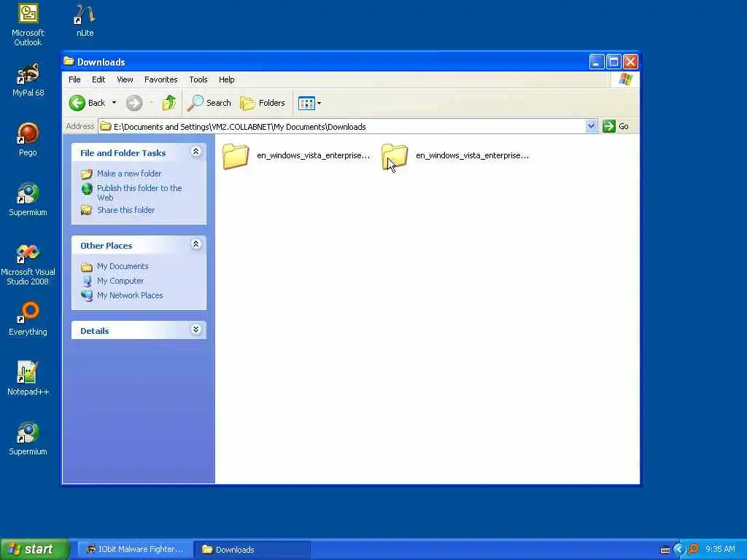Open the View menu
Image resolution: width=747 pixels, height=560 pixels.
(x=125, y=79)
